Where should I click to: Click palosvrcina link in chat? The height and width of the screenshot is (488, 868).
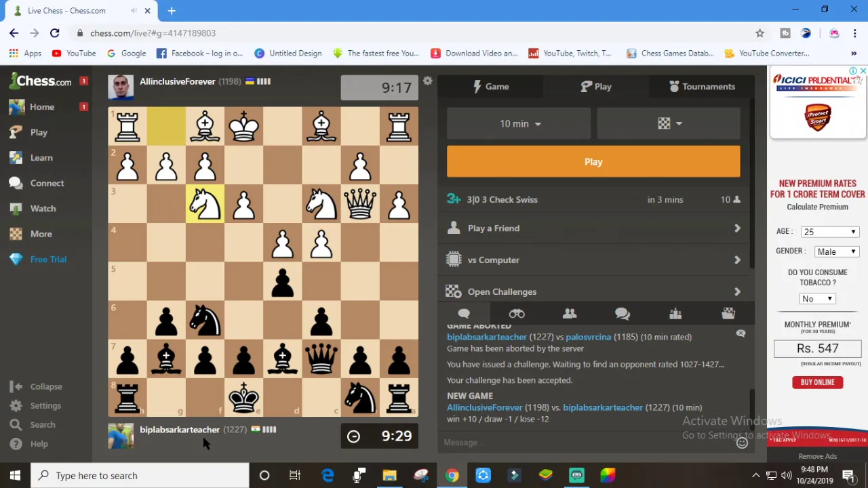click(588, 337)
